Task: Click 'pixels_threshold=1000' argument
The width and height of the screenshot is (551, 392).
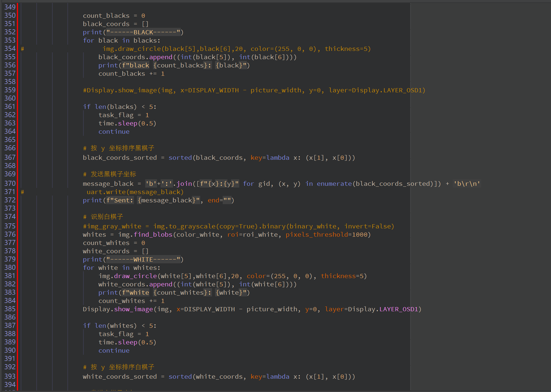Action: click(x=326, y=235)
